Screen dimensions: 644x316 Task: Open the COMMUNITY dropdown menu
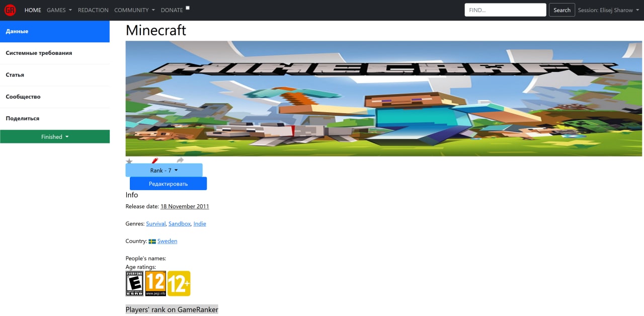point(134,10)
